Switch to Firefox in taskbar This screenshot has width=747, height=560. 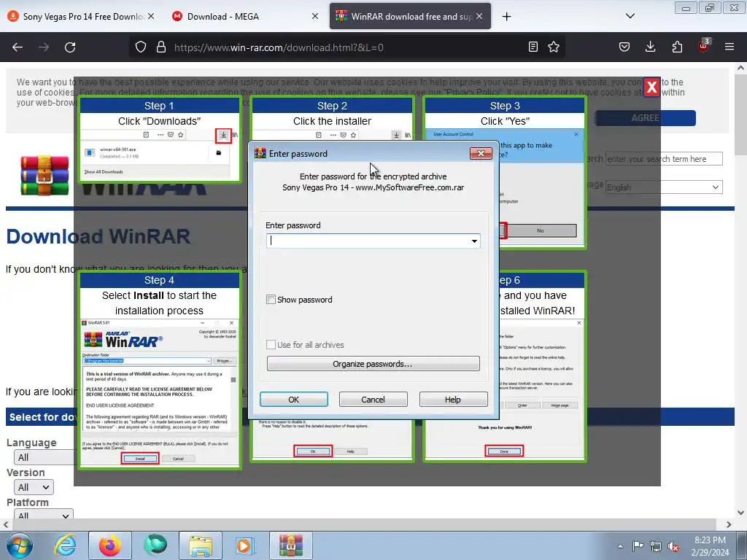110,545
